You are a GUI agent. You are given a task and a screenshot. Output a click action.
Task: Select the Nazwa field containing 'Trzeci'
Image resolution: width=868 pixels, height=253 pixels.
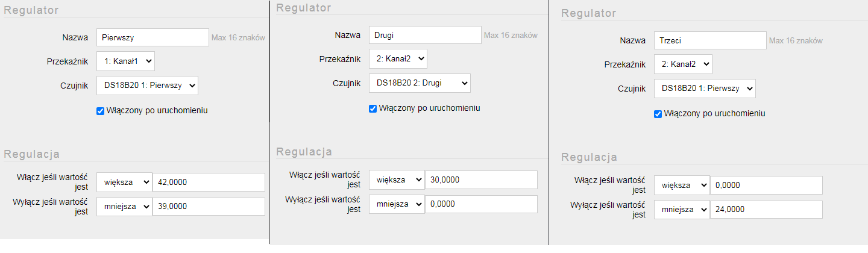pyautogui.click(x=710, y=40)
